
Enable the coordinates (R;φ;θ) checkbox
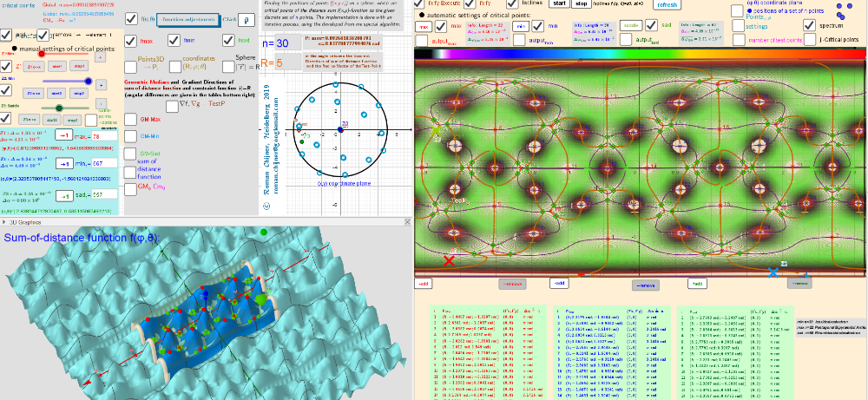[x=175, y=67]
